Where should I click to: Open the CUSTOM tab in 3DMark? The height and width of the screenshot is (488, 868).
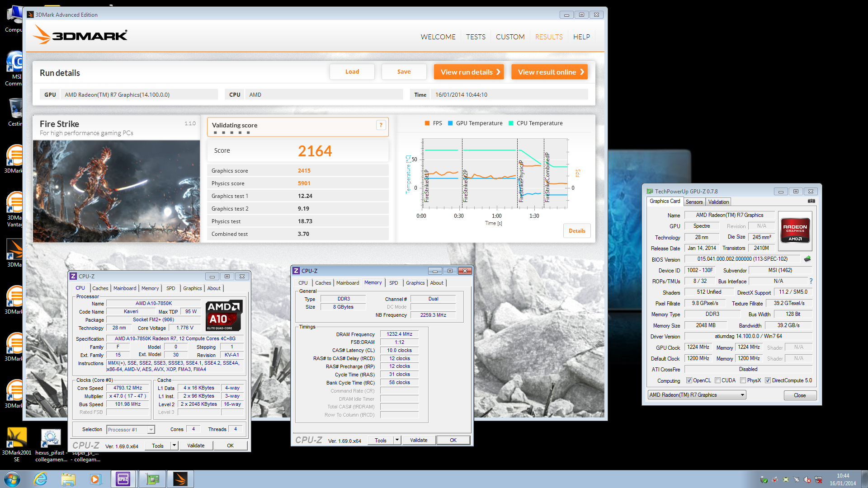tap(510, 37)
